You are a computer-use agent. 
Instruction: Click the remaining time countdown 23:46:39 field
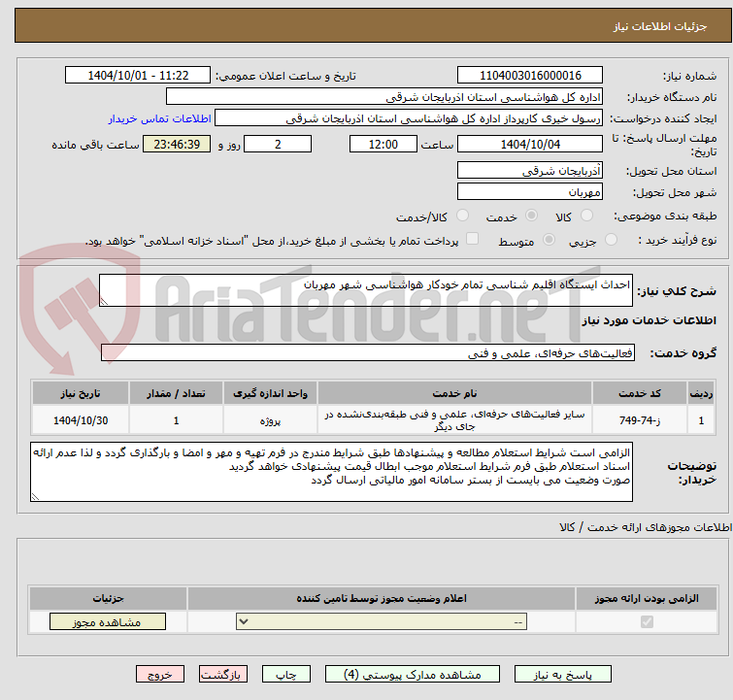pos(177,144)
